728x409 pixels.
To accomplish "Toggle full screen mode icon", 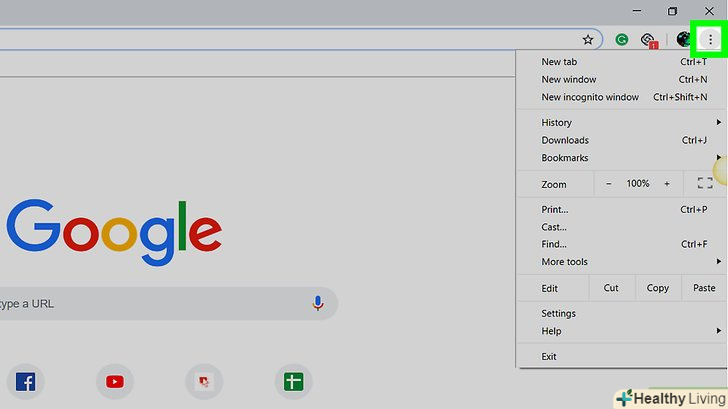I will (x=705, y=183).
